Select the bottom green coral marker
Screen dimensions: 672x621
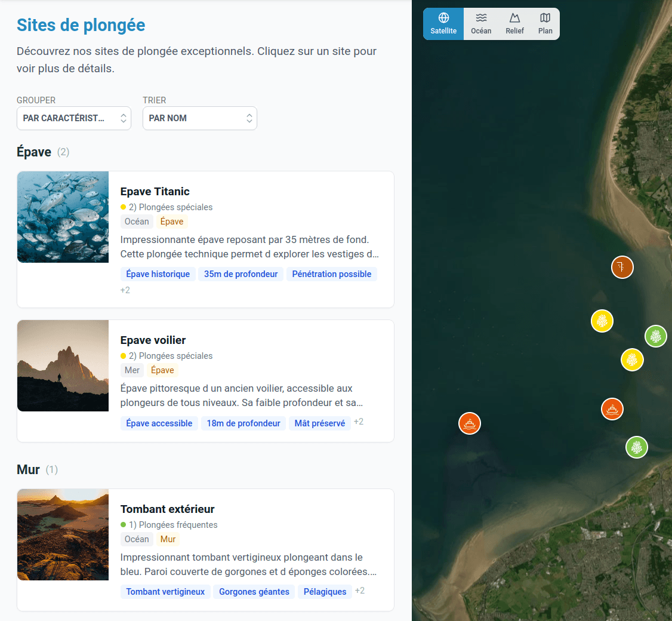pyautogui.click(x=637, y=447)
